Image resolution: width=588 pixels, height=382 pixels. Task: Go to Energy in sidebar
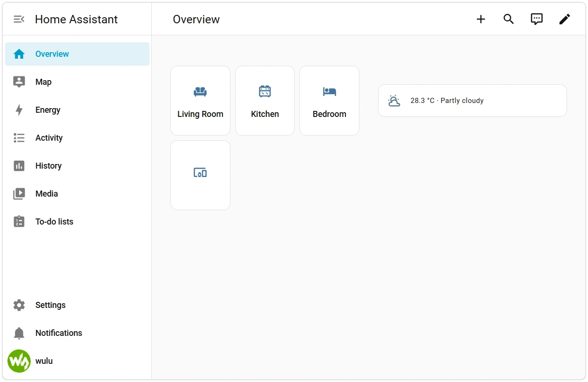click(77, 110)
